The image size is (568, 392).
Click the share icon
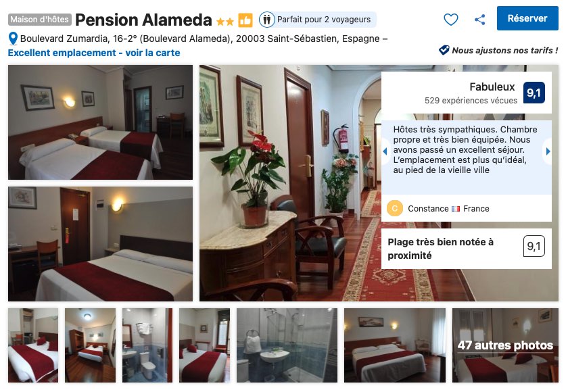click(x=479, y=19)
